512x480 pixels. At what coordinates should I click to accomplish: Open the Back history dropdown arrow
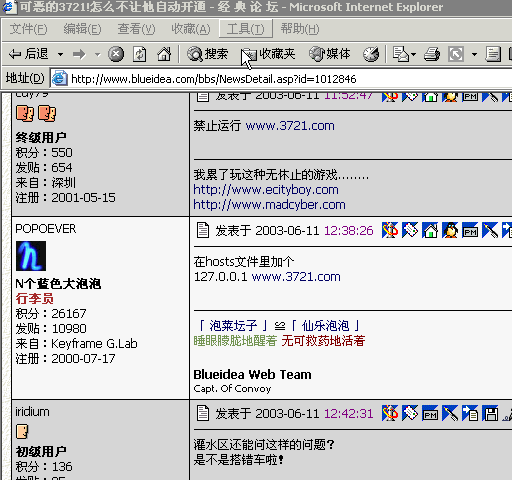[x=60, y=54]
